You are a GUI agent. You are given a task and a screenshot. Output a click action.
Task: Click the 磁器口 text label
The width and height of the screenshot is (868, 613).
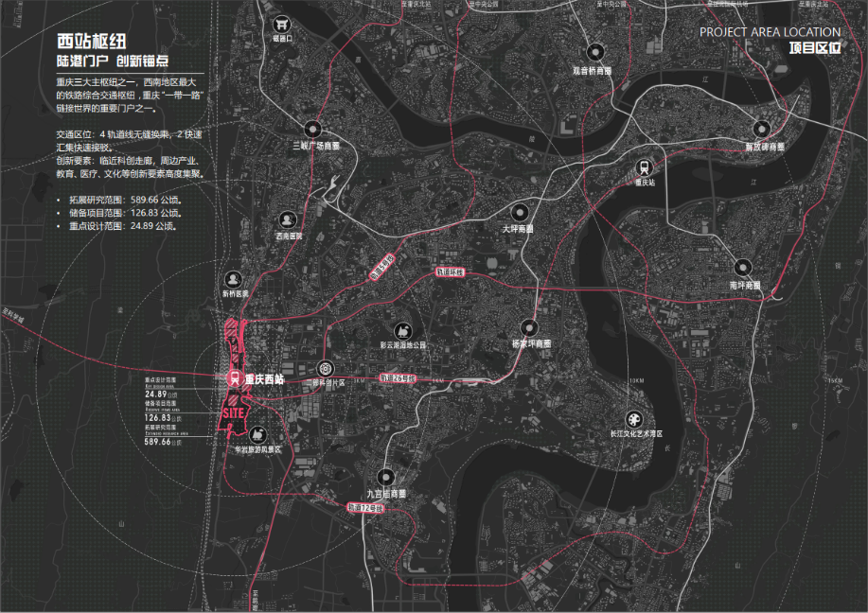pyautogui.click(x=282, y=39)
